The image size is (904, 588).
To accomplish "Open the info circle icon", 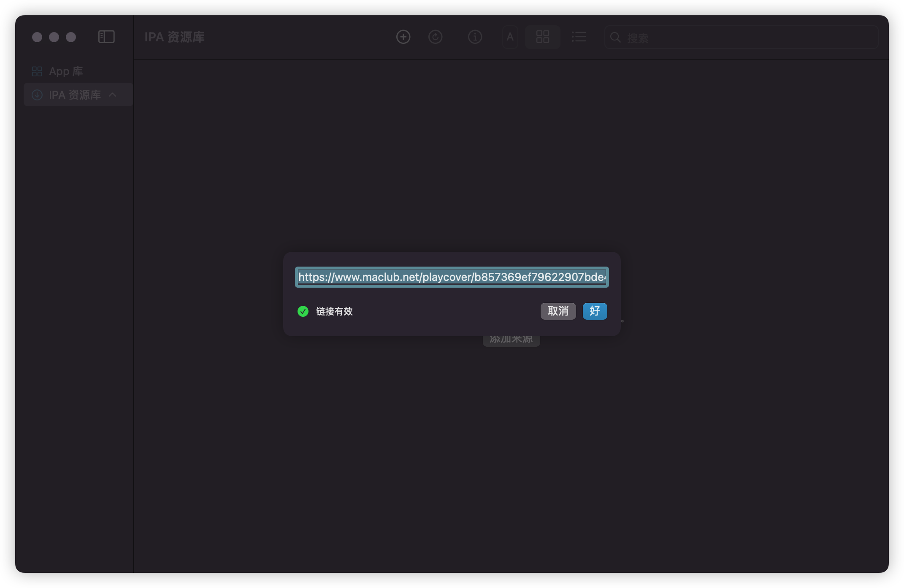I will pyautogui.click(x=475, y=37).
